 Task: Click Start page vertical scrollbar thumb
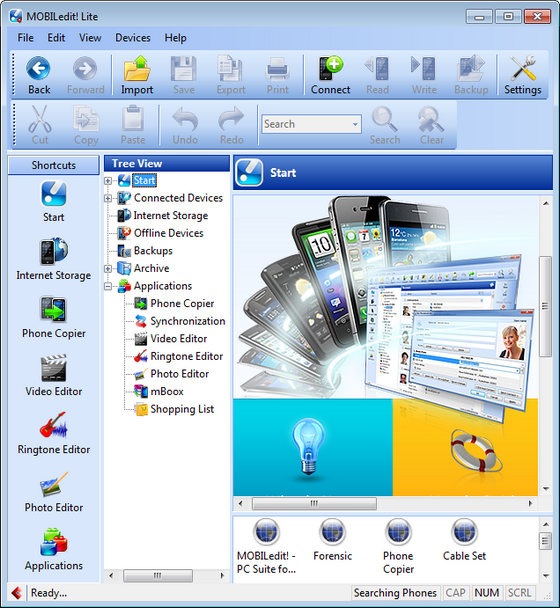pos(545,306)
